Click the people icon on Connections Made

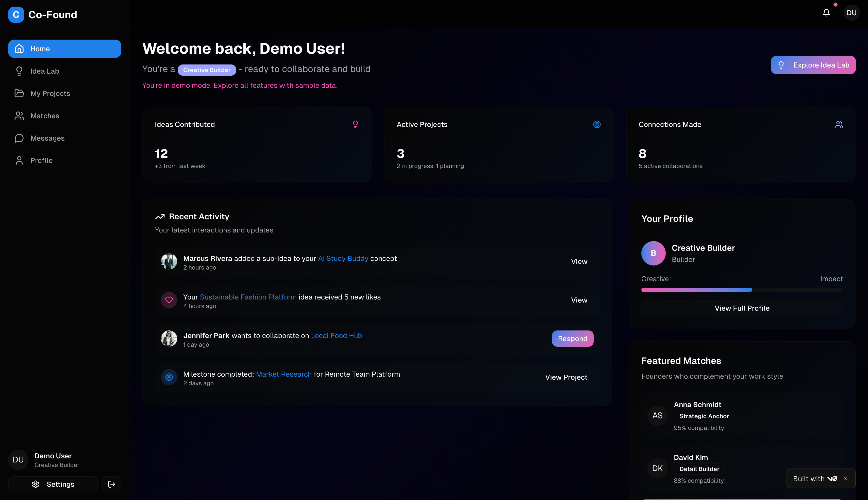point(839,124)
